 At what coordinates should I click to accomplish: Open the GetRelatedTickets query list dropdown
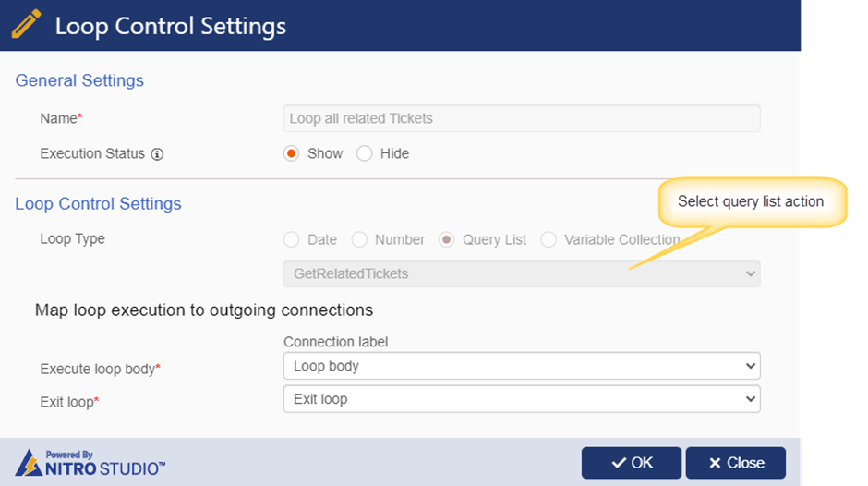522,273
